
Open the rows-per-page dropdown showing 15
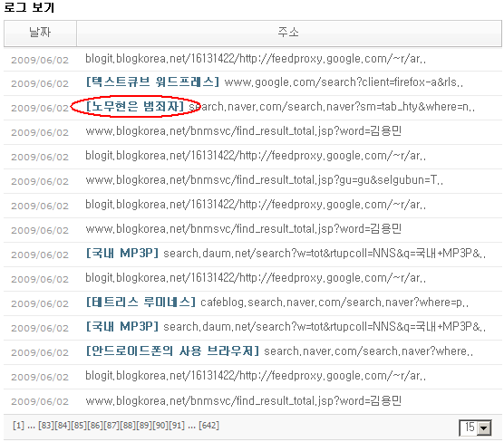475,428
